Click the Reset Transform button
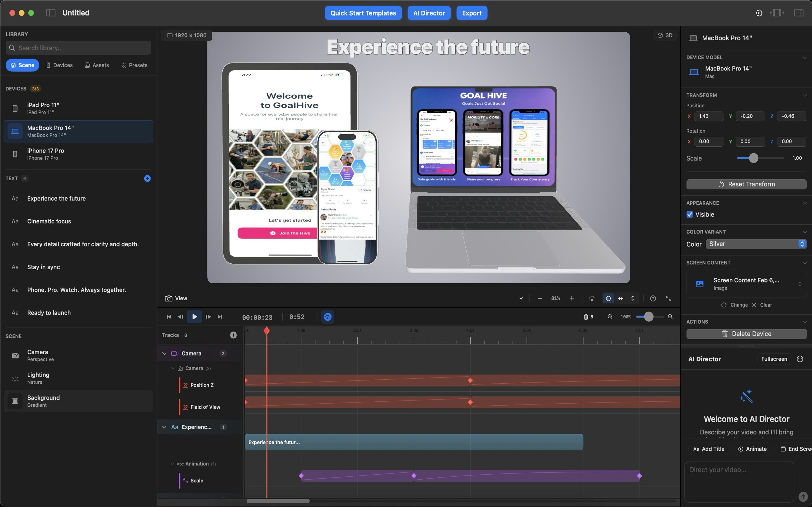Image resolution: width=812 pixels, height=507 pixels. [x=746, y=184]
